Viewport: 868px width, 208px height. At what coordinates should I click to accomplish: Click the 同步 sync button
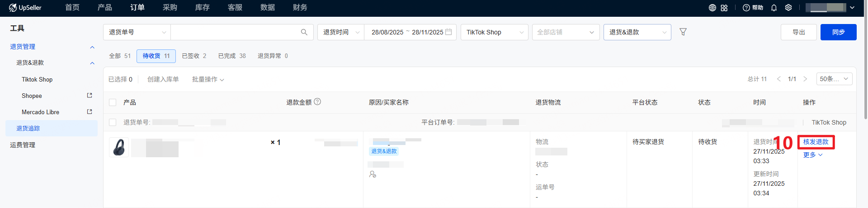point(838,32)
